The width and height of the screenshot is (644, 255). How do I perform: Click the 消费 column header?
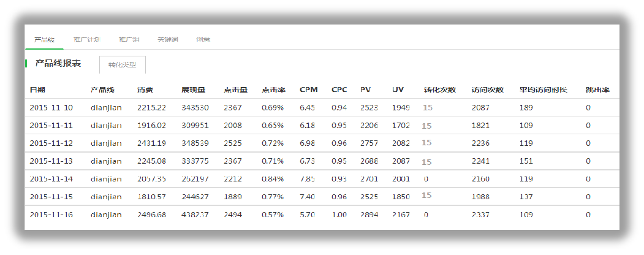click(145, 89)
